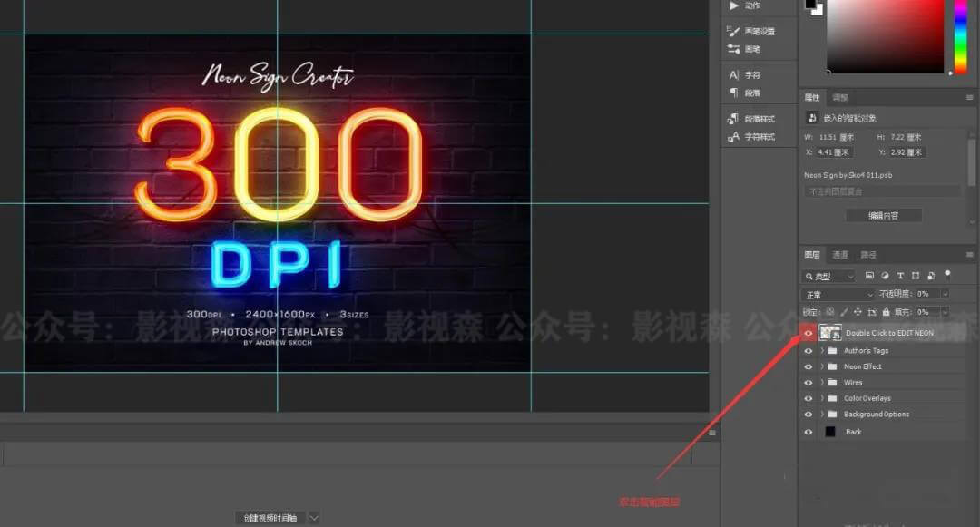Click the rainbow hue slider strip
980x527 pixels.
(x=961, y=36)
